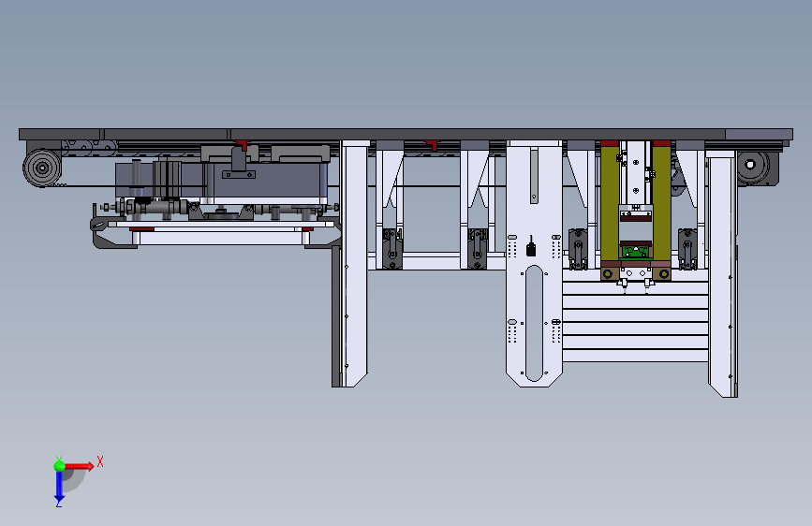Screen dimensions: 812x526
Task: Pick the small black sensor on the center plate
Action: [531, 249]
